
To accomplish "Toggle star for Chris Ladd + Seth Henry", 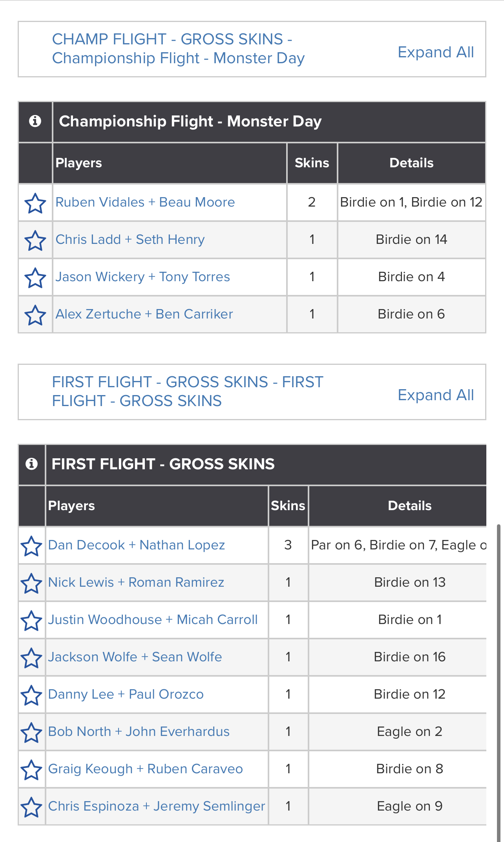I will point(35,240).
